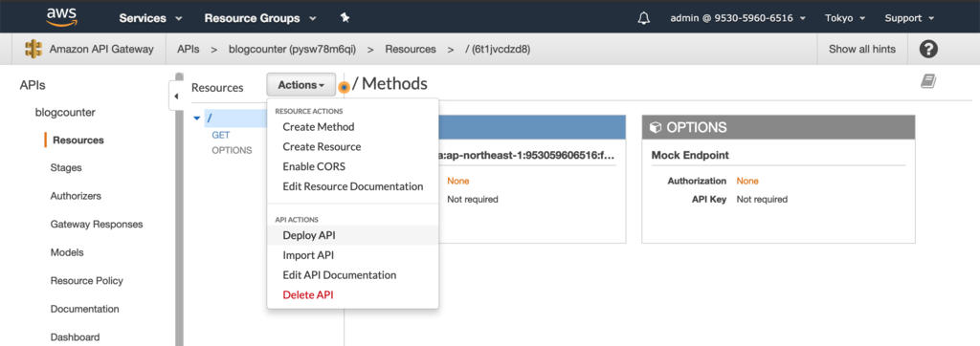Collapse the left navigation panel arrow
980x346 pixels.
pyautogui.click(x=176, y=97)
